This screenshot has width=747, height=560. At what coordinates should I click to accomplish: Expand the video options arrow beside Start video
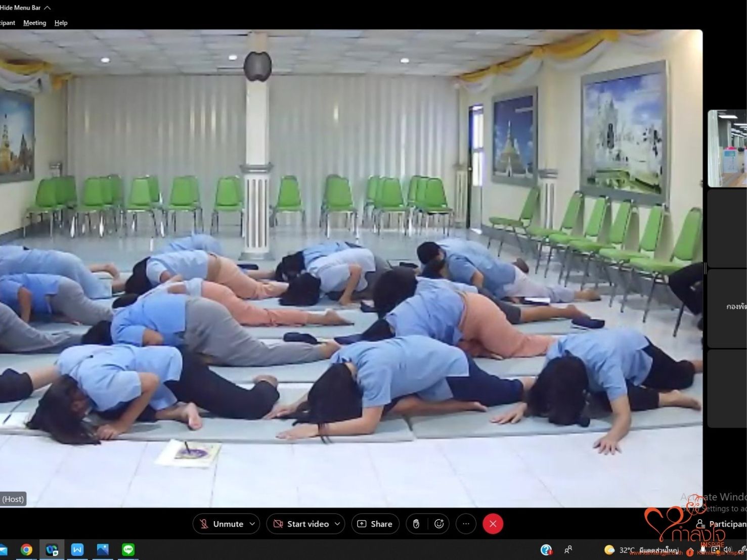pos(337,524)
